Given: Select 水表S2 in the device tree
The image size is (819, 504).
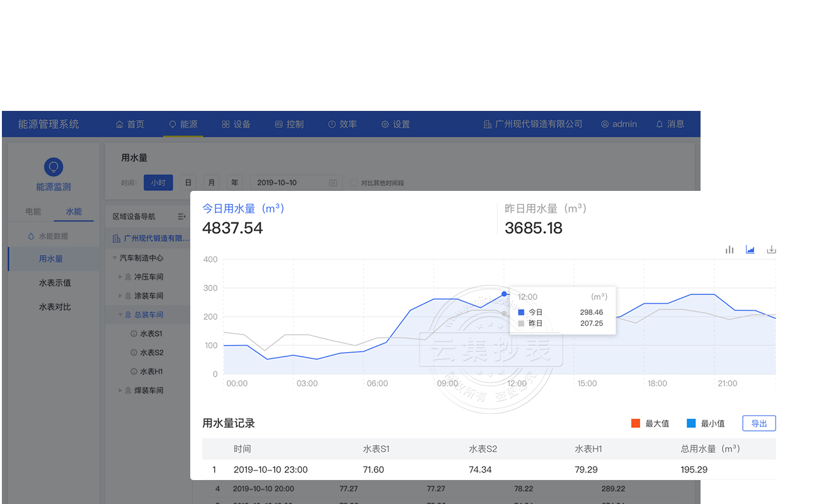Looking at the screenshot, I should click(x=151, y=353).
